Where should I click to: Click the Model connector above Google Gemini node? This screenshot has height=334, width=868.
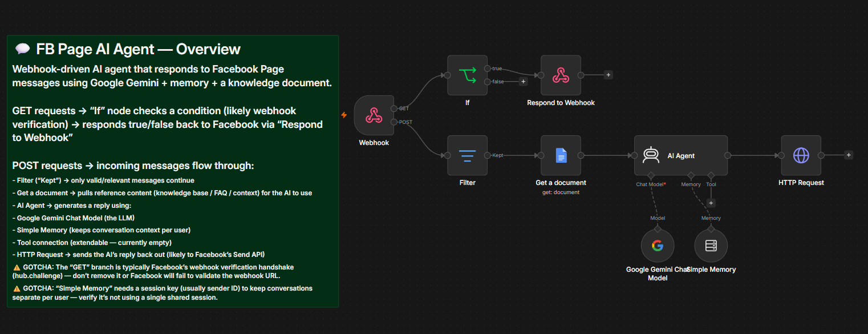[658, 229]
